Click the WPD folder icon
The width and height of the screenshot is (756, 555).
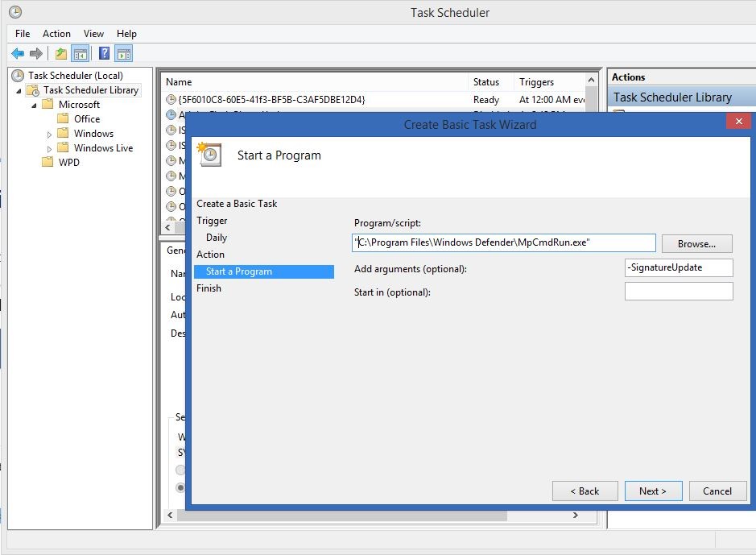pos(48,163)
